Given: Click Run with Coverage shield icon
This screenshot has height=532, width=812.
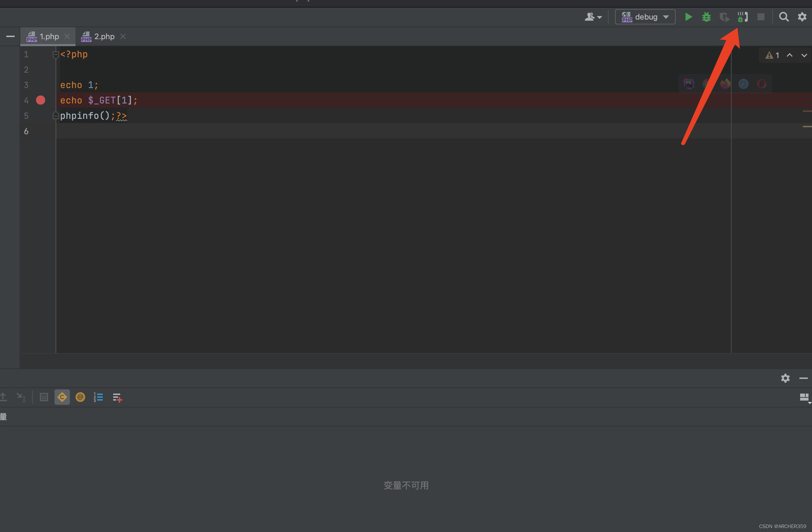Looking at the screenshot, I should (724, 17).
